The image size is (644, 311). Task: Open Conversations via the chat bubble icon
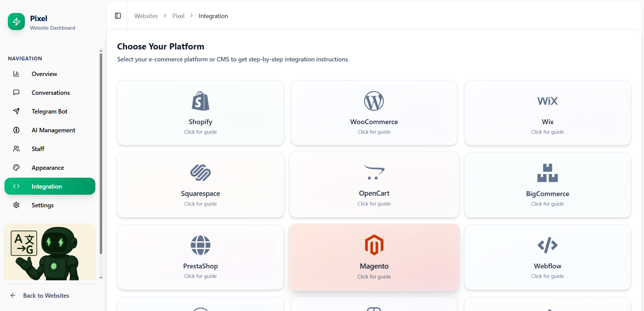pyautogui.click(x=16, y=92)
